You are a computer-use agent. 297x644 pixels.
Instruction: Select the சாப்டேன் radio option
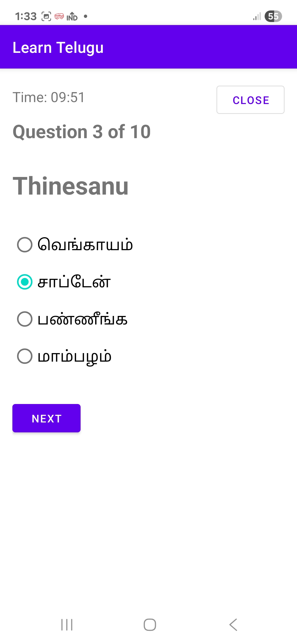pos(25,282)
